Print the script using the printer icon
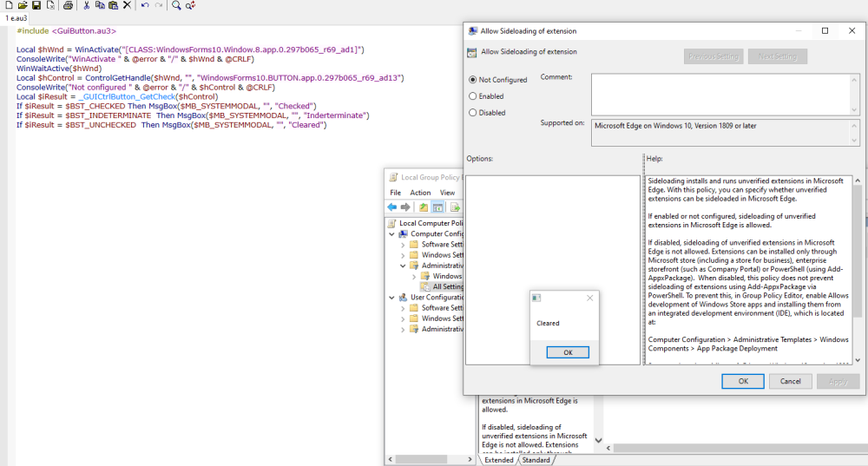Image resolution: width=868 pixels, height=466 pixels. 68,5
